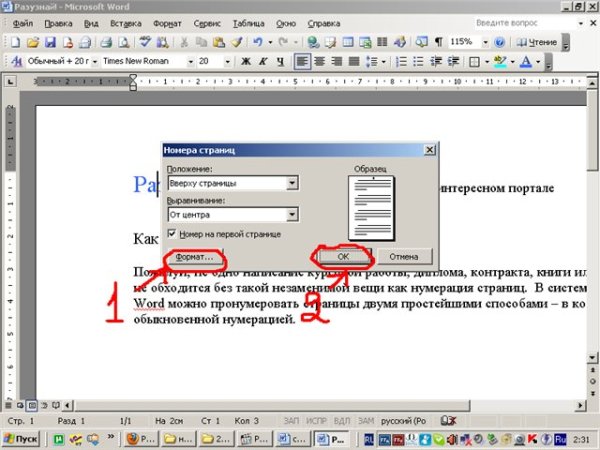Viewport: 600px width, 450px height.
Task: Open the Сервис menu
Action: tap(207, 23)
